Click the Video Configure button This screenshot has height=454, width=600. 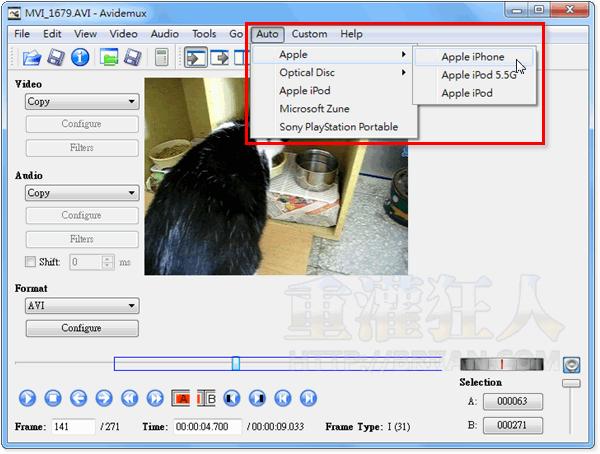click(82, 124)
